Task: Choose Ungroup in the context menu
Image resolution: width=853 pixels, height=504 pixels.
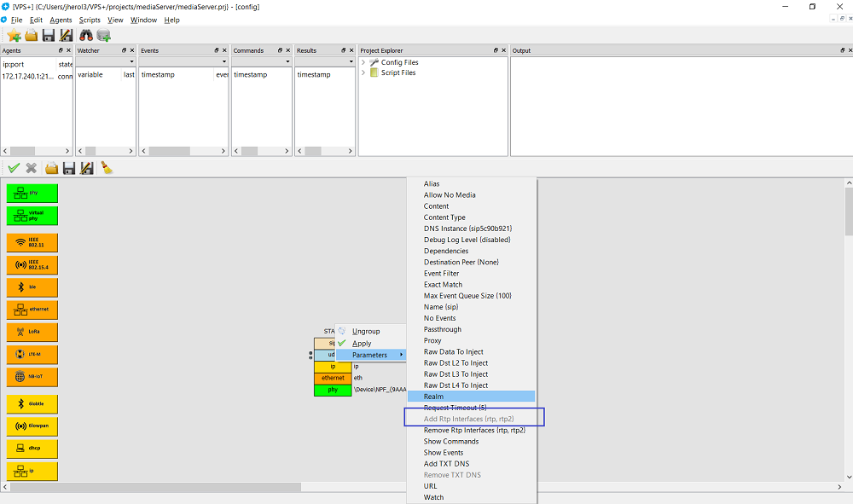Action: [366, 331]
